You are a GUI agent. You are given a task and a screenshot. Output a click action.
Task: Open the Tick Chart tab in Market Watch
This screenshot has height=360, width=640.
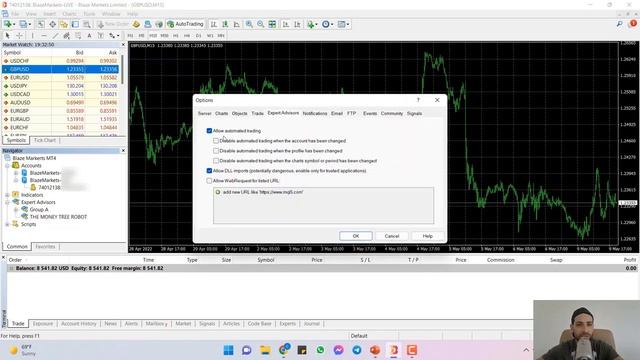click(44, 140)
